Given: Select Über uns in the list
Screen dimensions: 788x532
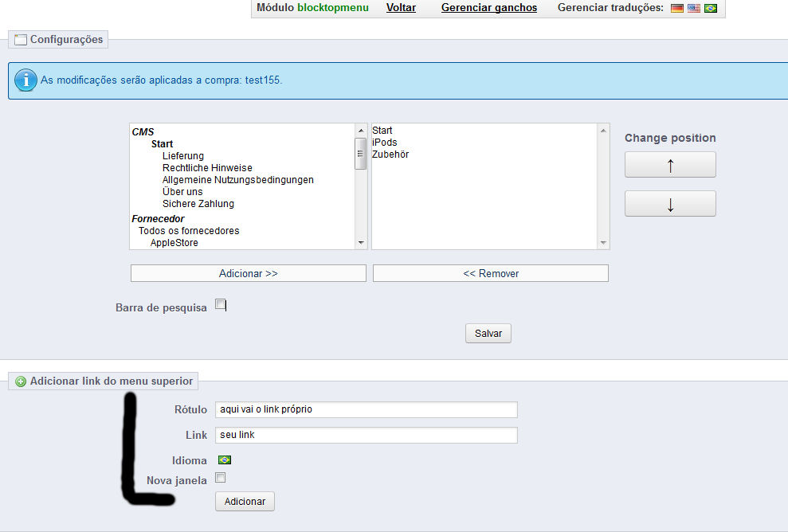Looking at the screenshot, I should (x=182, y=192).
